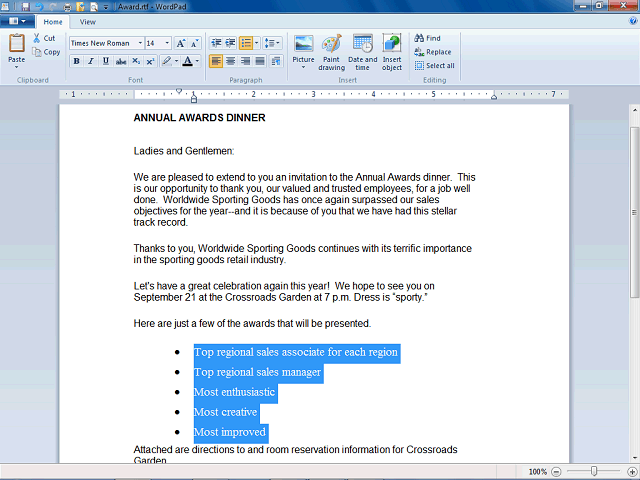The height and width of the screenshot is (480, 640).
Task: Toggle the bulleted list button
Action: [246, 43]
